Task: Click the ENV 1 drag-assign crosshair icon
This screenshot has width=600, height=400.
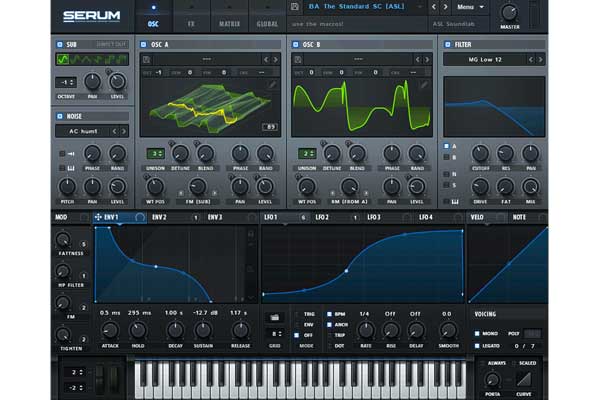Action: 98,217
